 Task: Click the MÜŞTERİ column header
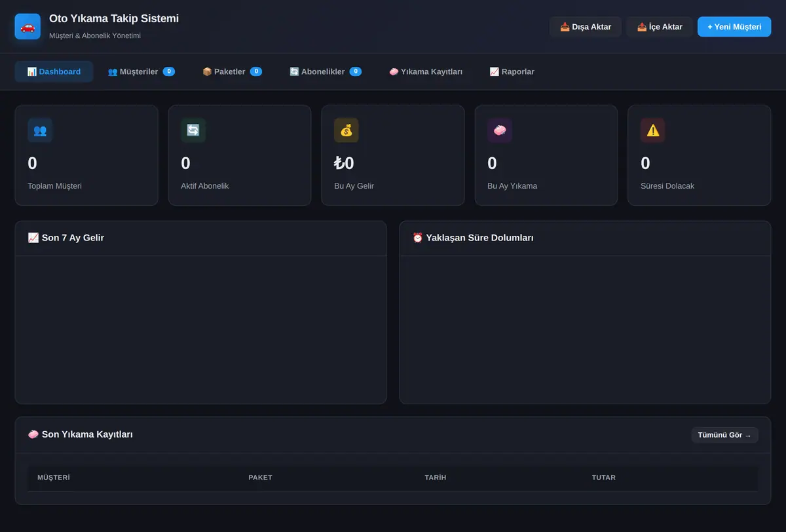point(54,478)
